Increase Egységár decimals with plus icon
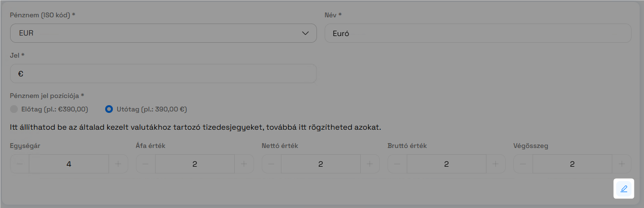Image resolution: width=644 pixels, height=208 pixels. click(x=118, y=164)
